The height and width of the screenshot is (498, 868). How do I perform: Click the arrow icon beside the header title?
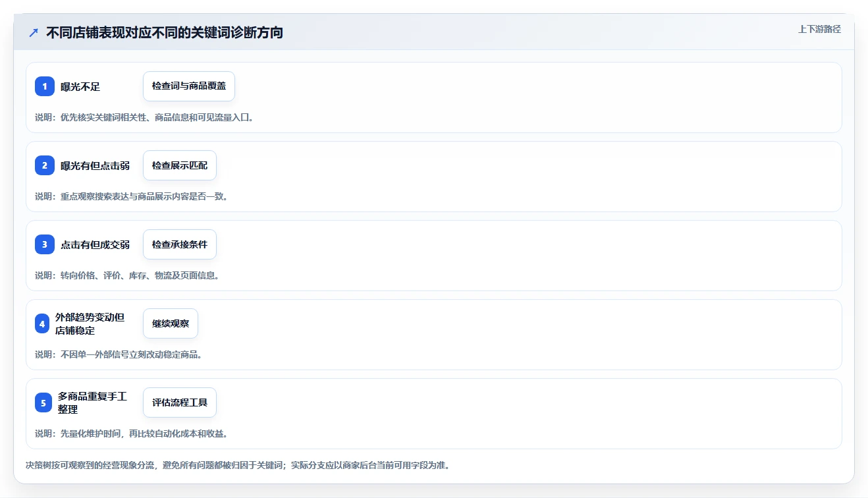pos(34,32)
